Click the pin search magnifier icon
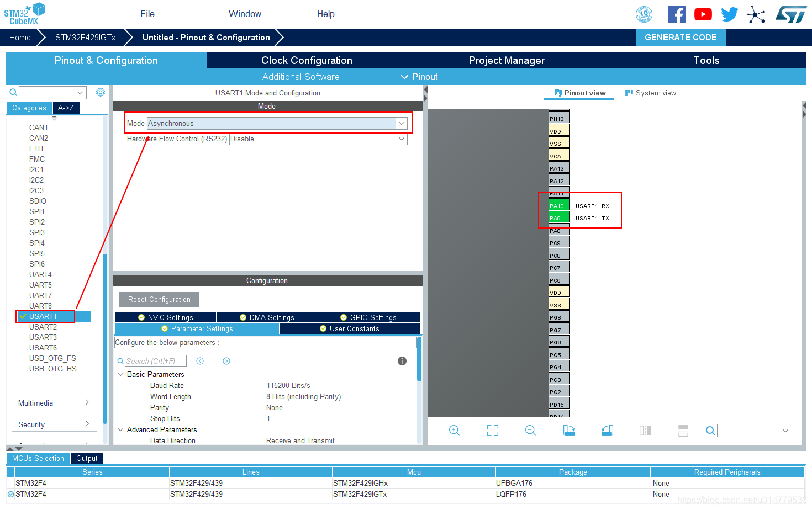 pyautogui.click(x=710, y=431)
